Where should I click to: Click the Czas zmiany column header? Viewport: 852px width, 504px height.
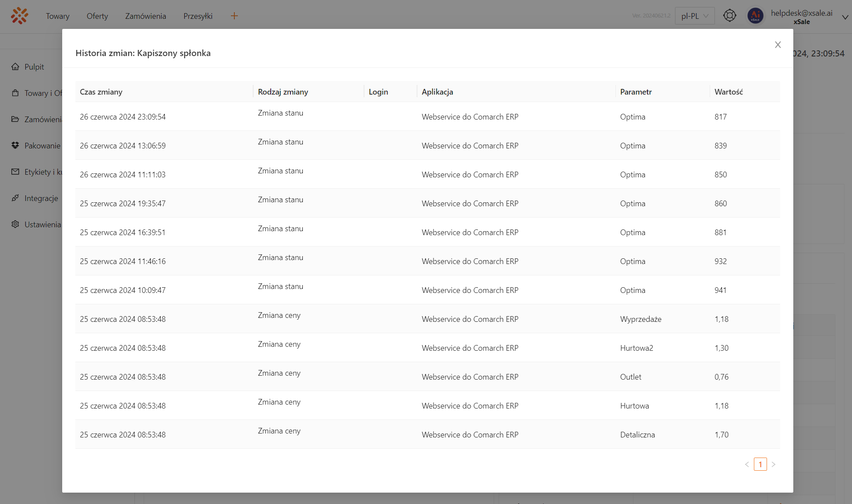[x=101, y=92]
